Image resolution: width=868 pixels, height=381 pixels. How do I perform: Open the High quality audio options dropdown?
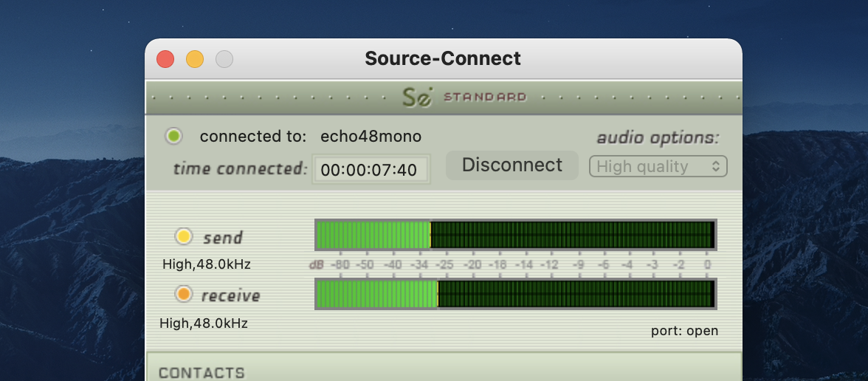point(658,167)
